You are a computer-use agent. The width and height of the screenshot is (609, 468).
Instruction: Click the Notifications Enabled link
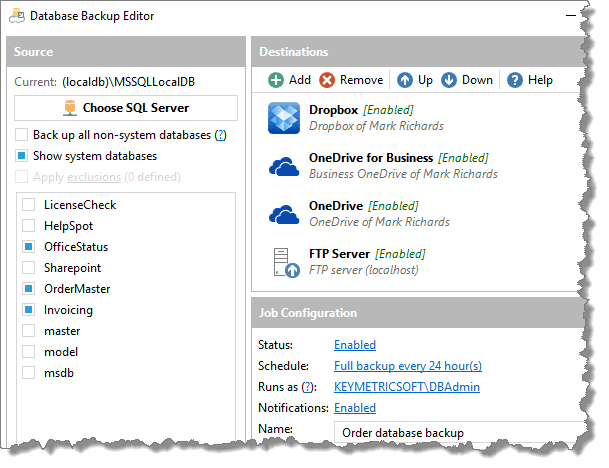pos(355,408)
